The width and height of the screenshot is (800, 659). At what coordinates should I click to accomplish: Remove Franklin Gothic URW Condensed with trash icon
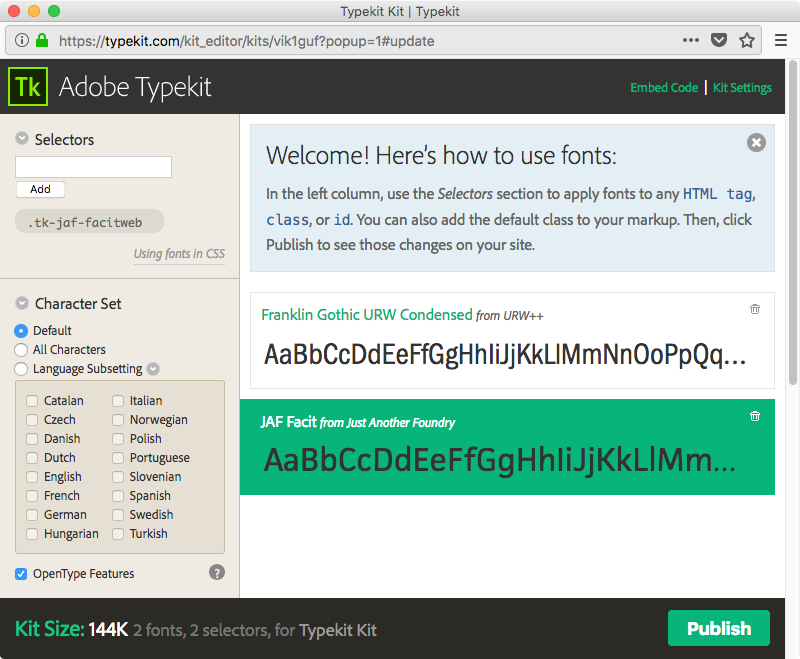755,309
